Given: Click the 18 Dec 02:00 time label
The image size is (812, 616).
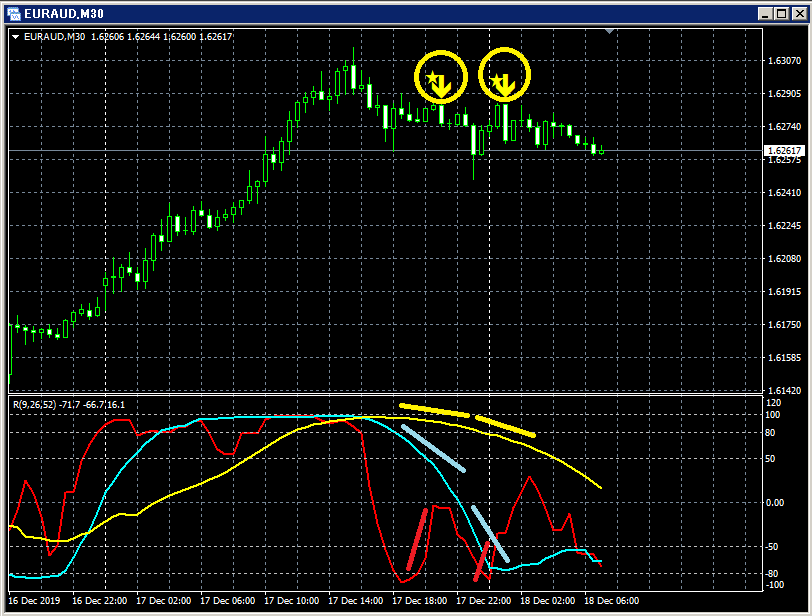Looking at the screenshot, I should pyautogui.click(x=547, y=600).
